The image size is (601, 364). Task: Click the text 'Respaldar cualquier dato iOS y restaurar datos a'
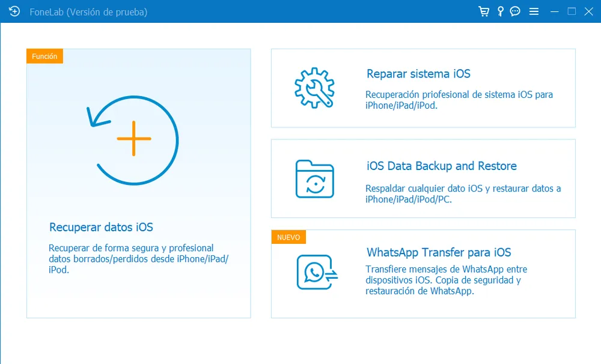463,189
